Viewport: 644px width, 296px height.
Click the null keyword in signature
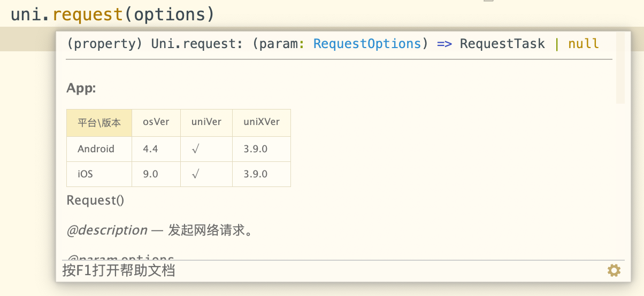pyautogui.click(x=584, y=44)
